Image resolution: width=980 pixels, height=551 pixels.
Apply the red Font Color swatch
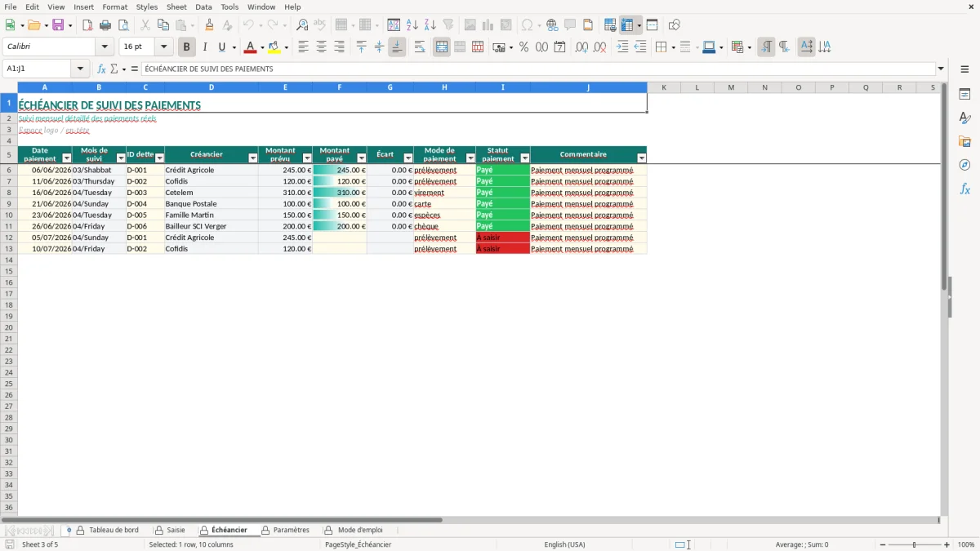point(250,47)
